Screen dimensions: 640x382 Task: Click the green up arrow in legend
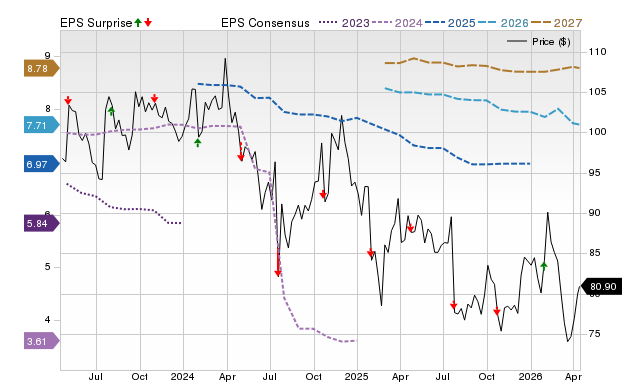click(x=138, y=22)
